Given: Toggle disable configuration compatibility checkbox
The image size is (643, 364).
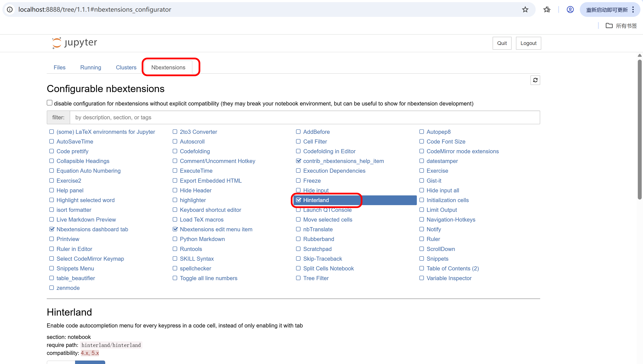Looking at the screenshot, I should (50, 103).
